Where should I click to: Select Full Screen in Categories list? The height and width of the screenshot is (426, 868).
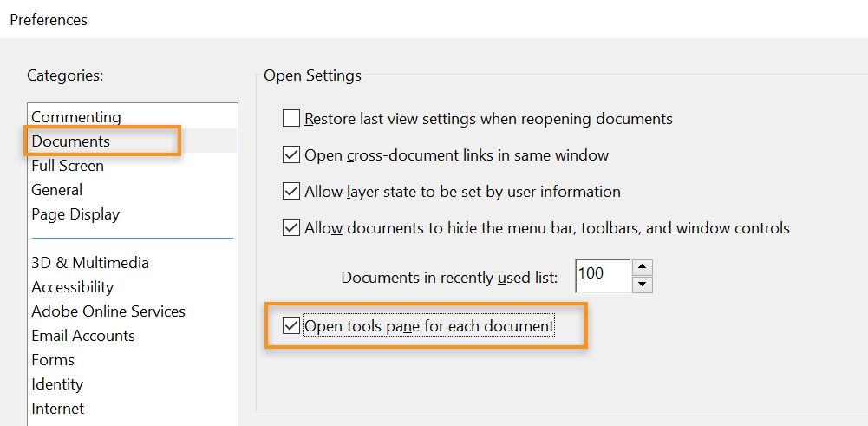68,166
